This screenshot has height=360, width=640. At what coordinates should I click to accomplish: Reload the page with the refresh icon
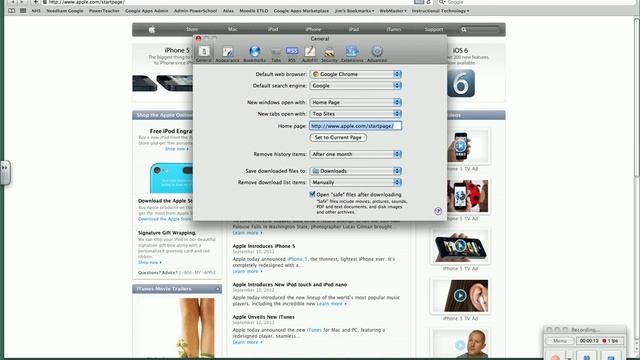(x=429, y=2)
